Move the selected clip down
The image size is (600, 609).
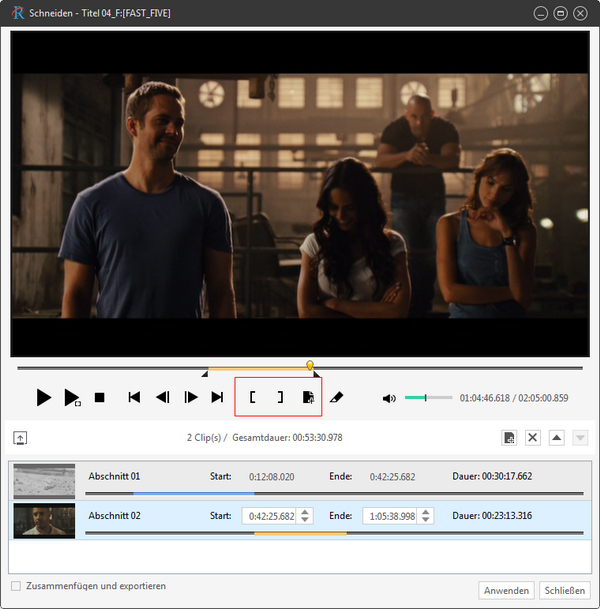coord(580,438)
